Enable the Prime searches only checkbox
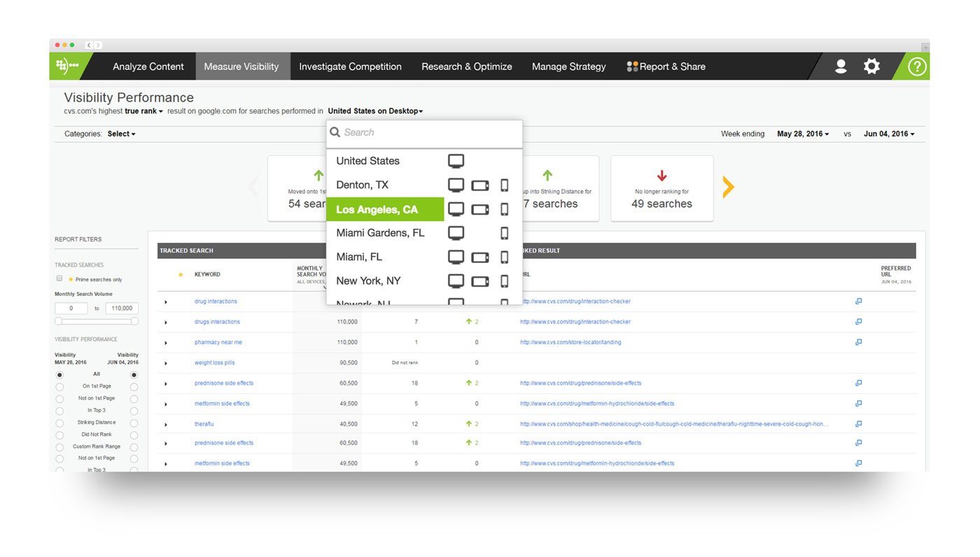The height and width of the screenshot is (557, 980). 59,278
